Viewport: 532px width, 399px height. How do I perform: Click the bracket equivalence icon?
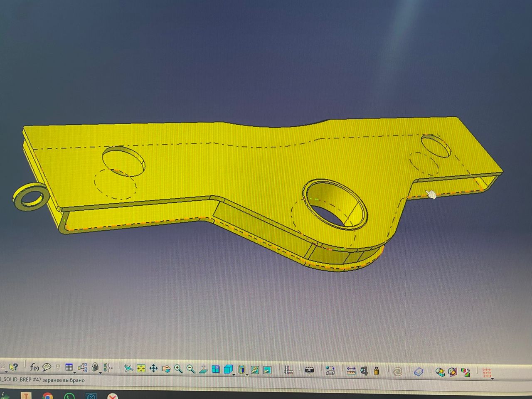(x=108, y=367)
